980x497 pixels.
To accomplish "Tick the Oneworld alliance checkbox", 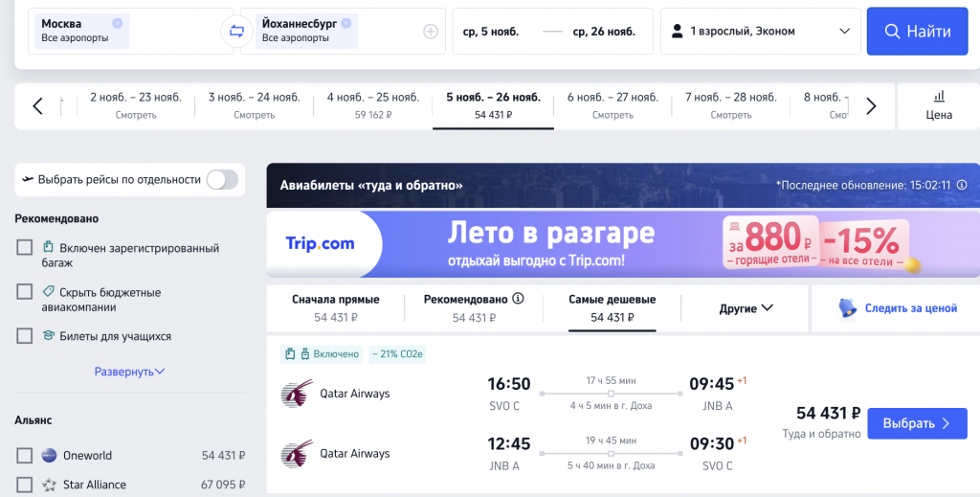I will click(x=24, y=455).
